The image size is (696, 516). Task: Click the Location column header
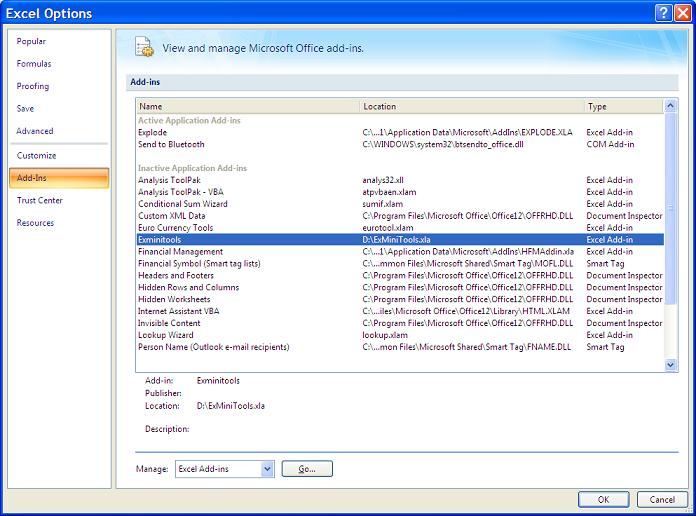472,106
